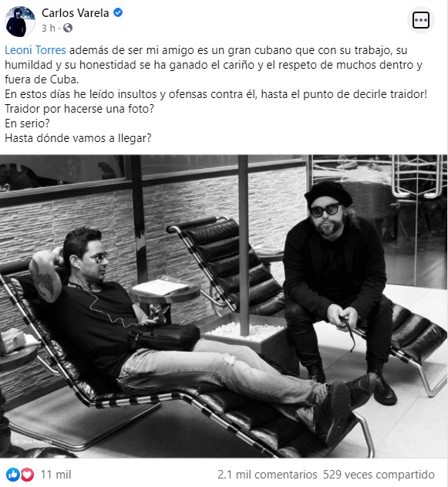Click the 3 h post timestamp
This screenshot has width=448, height=487.
(x=49, y=29)
